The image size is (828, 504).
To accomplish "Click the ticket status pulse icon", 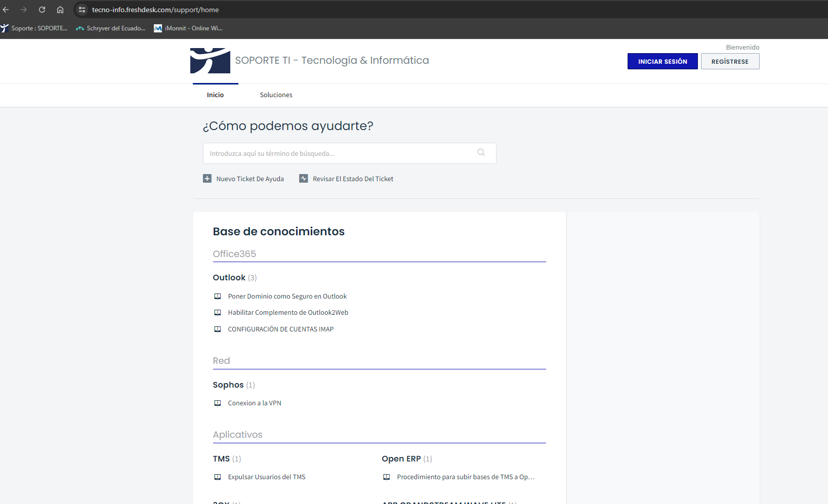I will tap(304, 179).
